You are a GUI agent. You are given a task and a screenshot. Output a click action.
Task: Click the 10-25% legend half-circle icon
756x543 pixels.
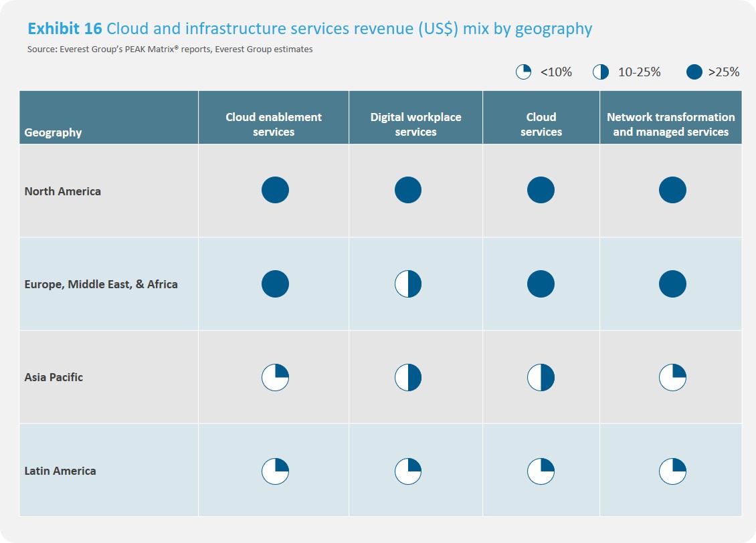[x=600, y=72]
